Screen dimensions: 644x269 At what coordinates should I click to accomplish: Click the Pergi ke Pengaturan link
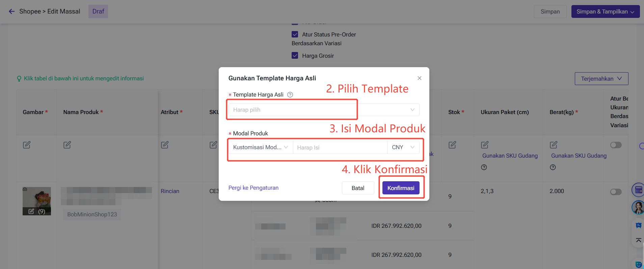(253, 188)
